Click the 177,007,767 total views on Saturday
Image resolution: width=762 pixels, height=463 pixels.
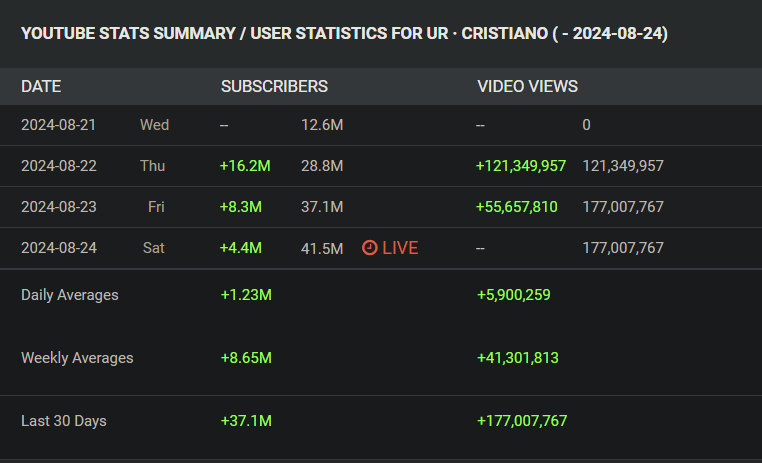pos(623,248)
